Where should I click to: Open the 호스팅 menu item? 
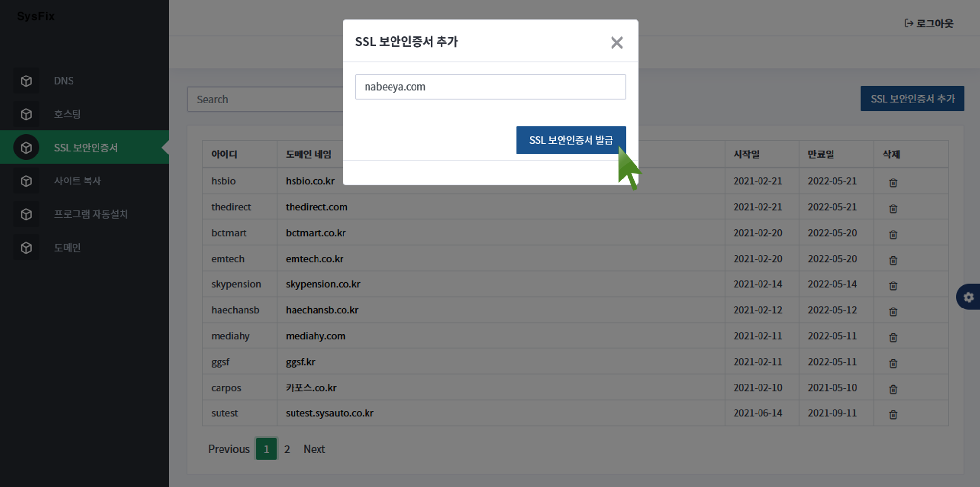tap(67, 114)
